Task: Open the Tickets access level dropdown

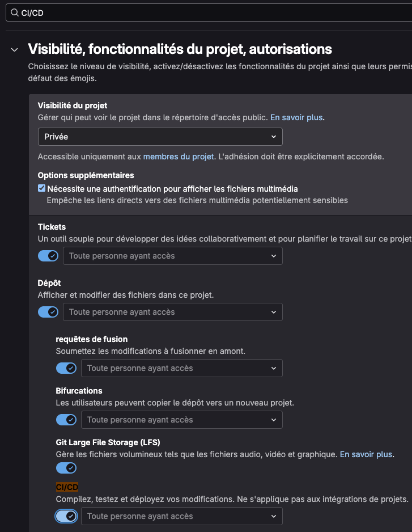Action: (172, 256)
